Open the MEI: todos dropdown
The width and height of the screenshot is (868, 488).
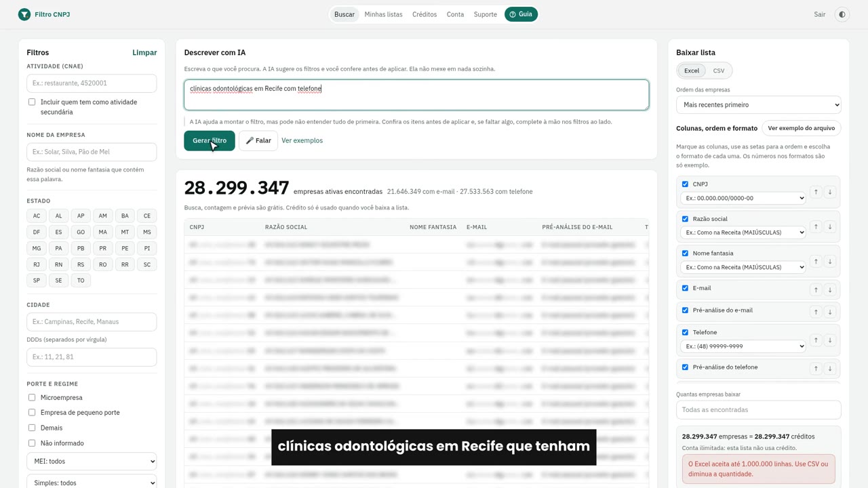point(92,461)
